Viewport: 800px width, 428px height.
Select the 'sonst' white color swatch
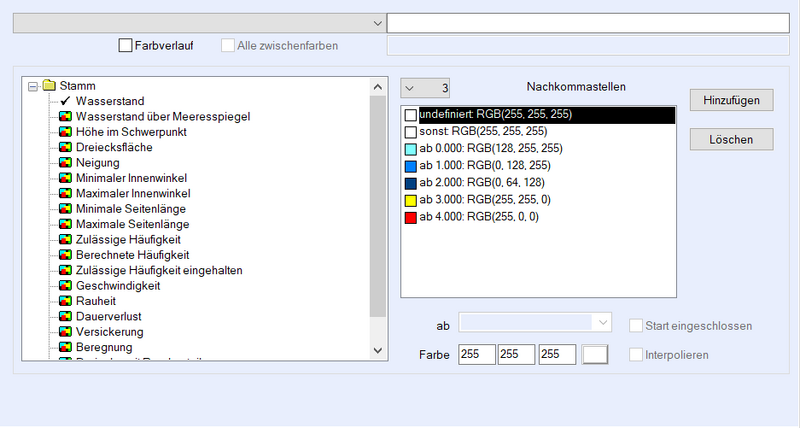(x=411, y=132)
